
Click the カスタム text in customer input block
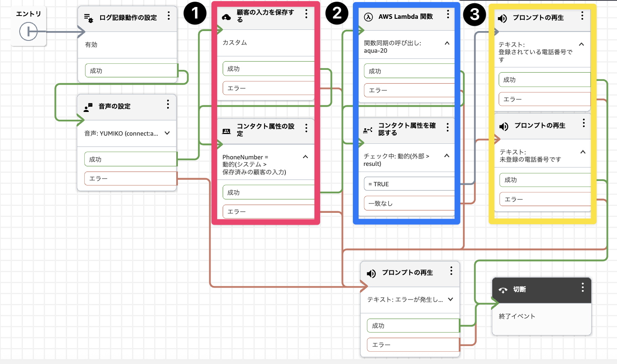click(x=235, y=42)
